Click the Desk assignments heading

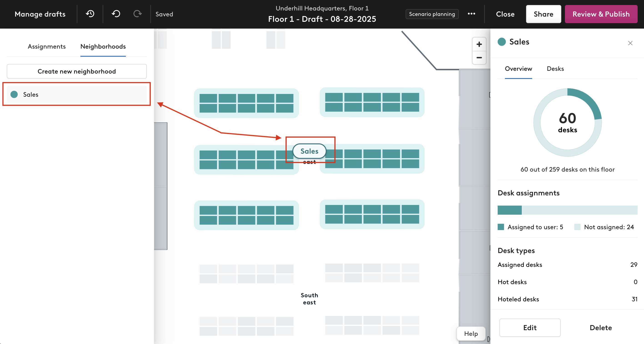tap(528, 193)
